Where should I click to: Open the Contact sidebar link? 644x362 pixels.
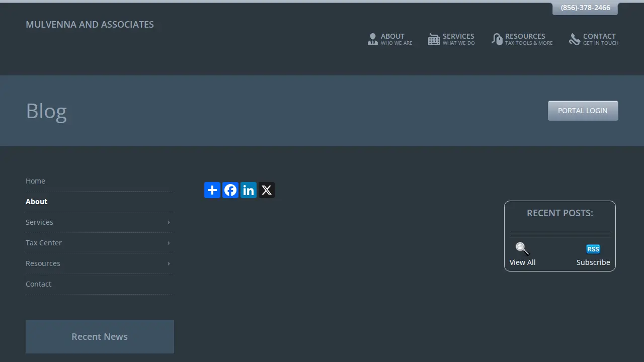38,284
